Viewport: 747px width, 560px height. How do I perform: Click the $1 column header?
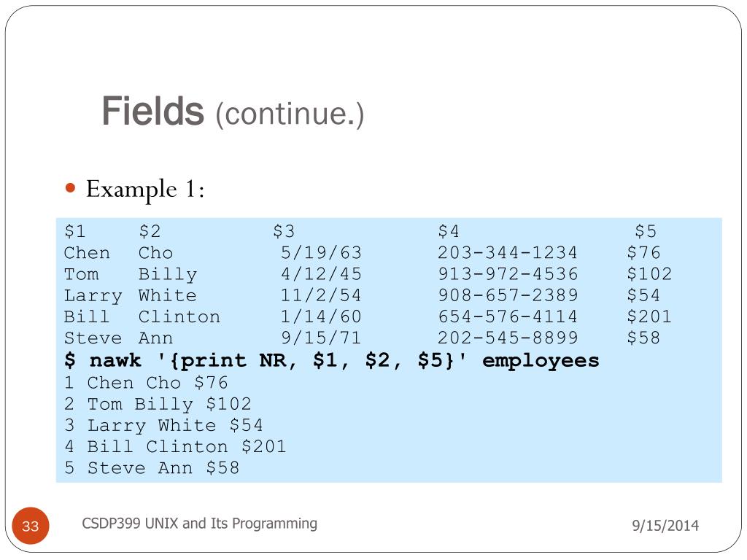click(75, 231)
